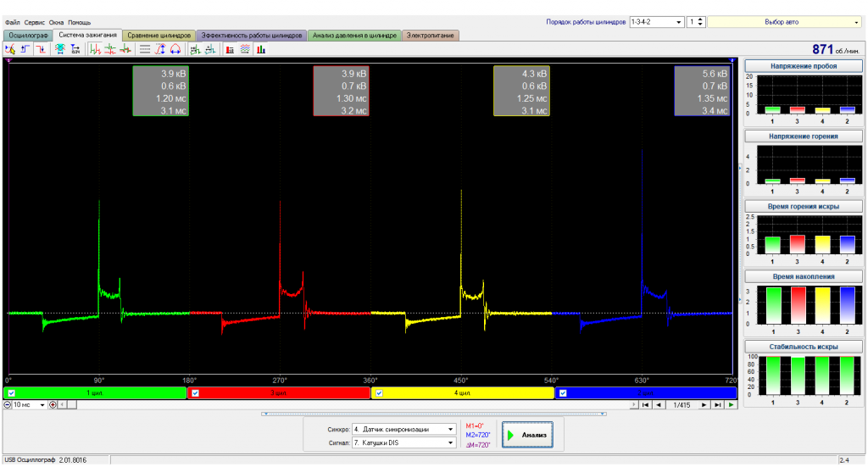Click the 4.3 кВ value in yellow box
Image resolution: width=868 pixels, height=467 pixels.
534,74
